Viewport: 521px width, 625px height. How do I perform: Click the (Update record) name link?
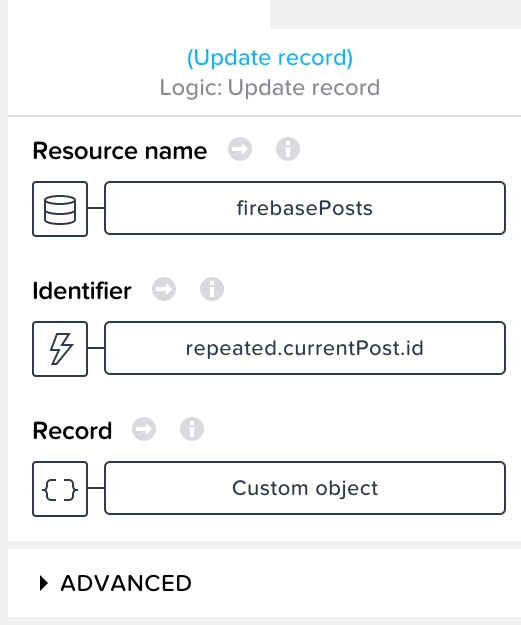coord(270,58)
